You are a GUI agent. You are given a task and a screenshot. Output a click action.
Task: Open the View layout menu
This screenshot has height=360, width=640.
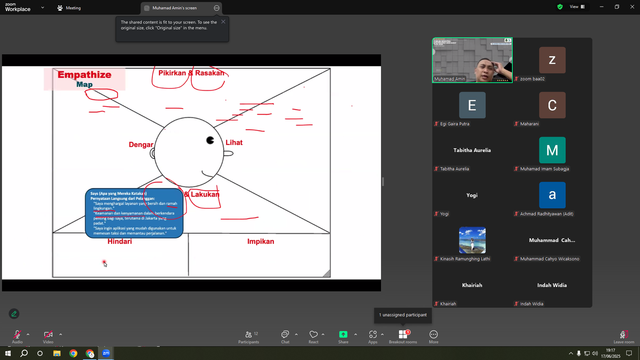(577, 7)
